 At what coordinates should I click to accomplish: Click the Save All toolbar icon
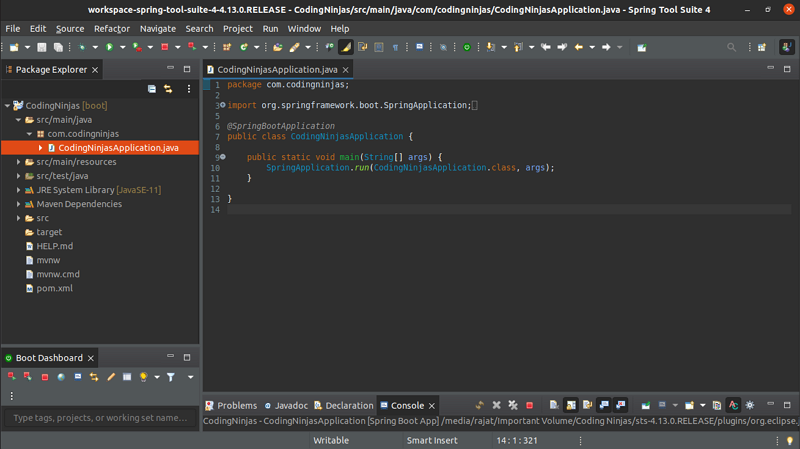point(58,47)
